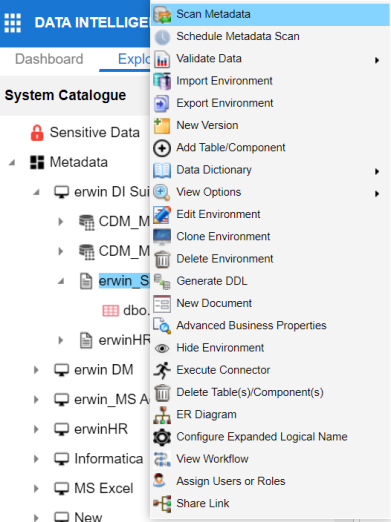This screenshot has width=391, height=522.
Task: Click the Configure Expanded Logical Name gear icon
Action: click(x=162, y=437)
